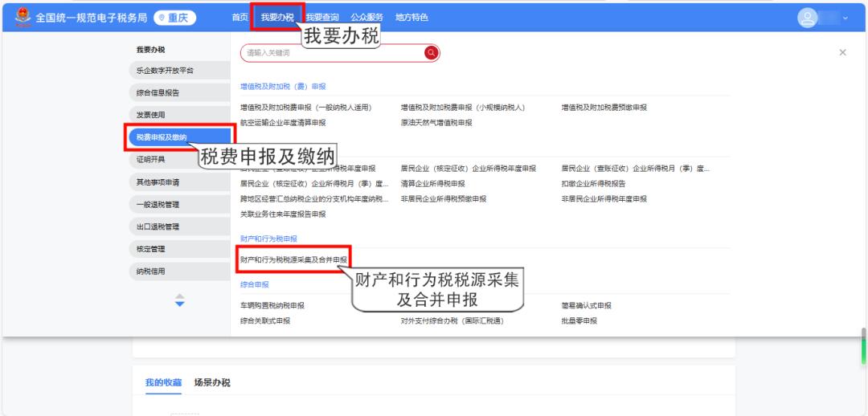Open 增值税及附加税费申报（一般纳税人适用）
This screenshot has width=868, height=416.
[305, 108]
